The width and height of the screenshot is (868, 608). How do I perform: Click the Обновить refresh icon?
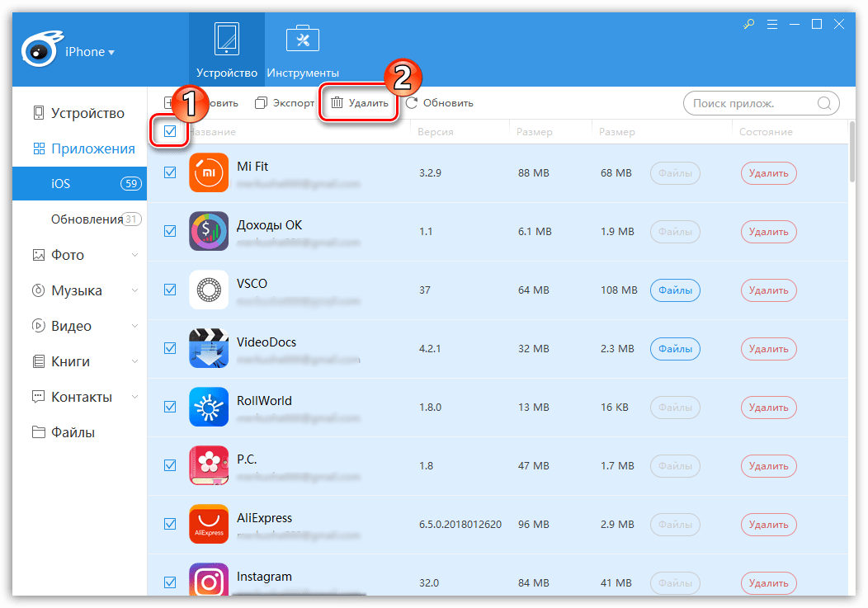point(411,103)
